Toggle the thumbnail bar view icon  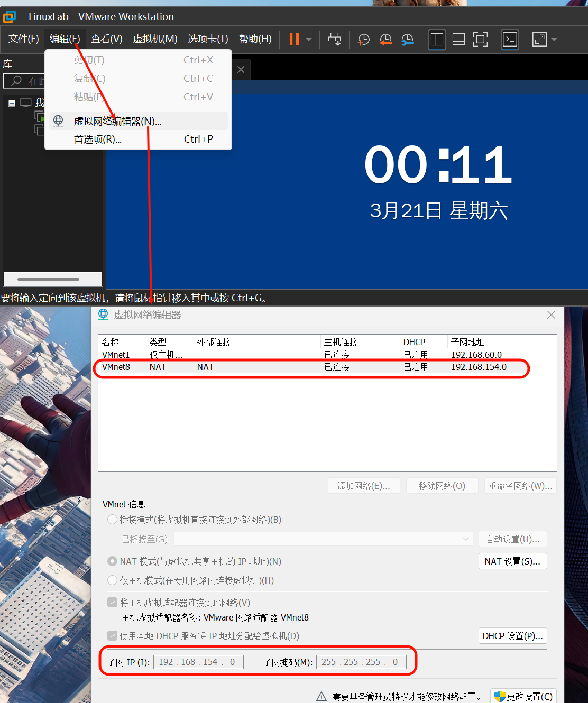458,39
